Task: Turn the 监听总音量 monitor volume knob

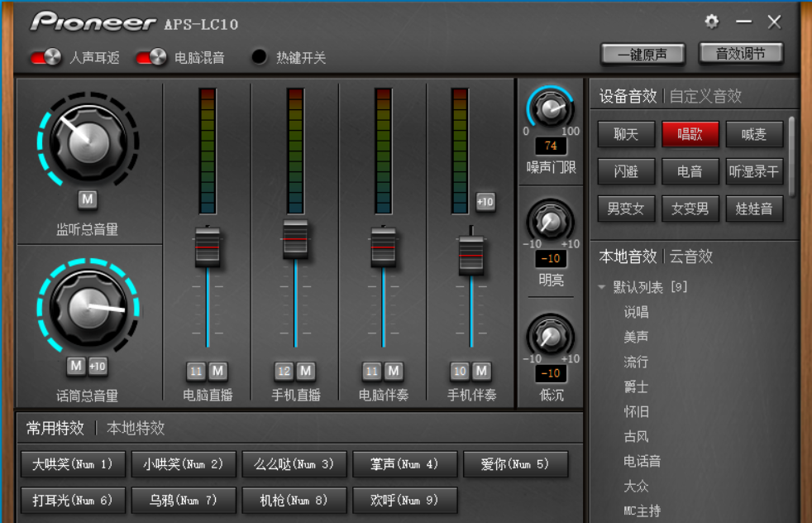Action: coord(88,142)
